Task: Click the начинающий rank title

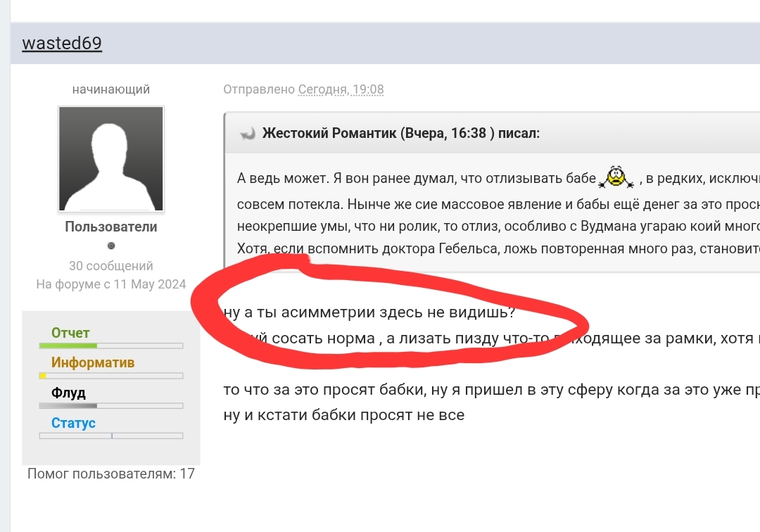Action: click(x=111, y=89)
